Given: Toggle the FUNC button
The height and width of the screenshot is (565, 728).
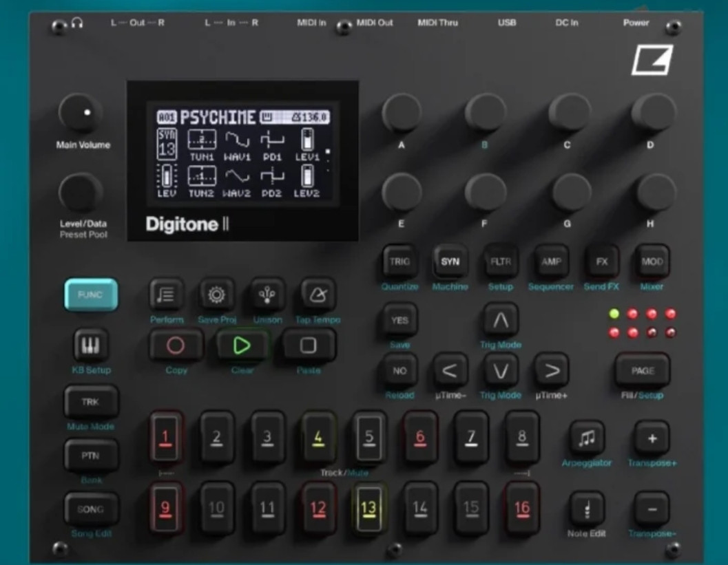Looking at the screenshot, I should pyautogui.click(x=91, y=295).
